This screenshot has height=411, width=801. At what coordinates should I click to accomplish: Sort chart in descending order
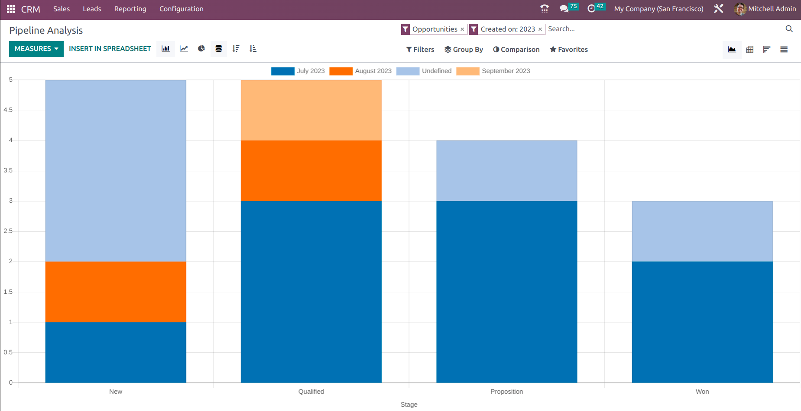tap(236, 48)
